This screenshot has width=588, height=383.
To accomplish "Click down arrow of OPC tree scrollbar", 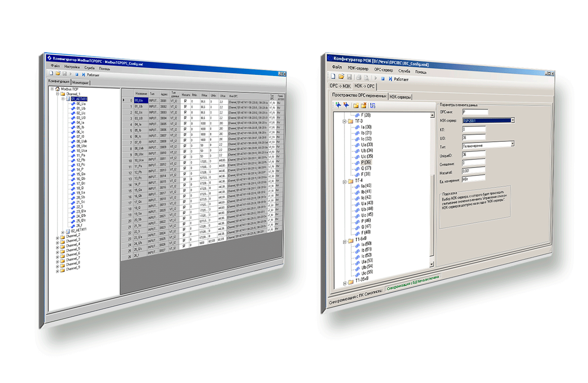I will (x=432, y=264).
